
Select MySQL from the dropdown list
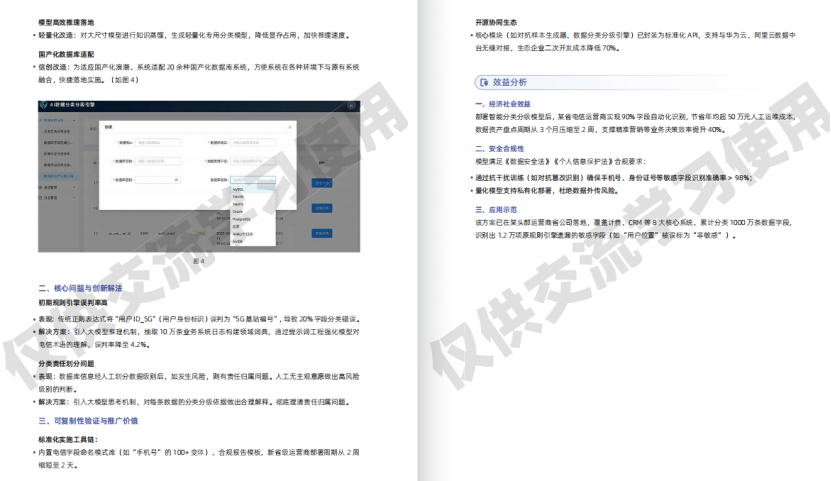pyautogui.click(x=239, y=189)
